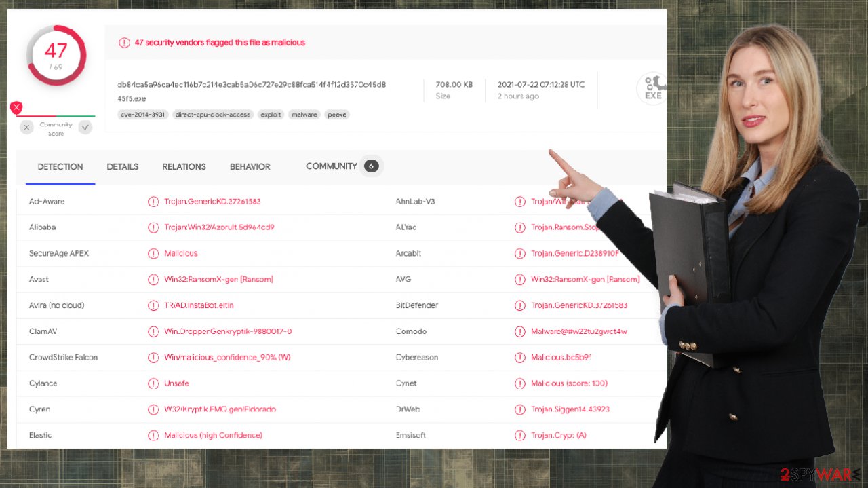Viewport: 868px width, 488px height.
Task: Click the file hash starting with db84ca5a96
Action: coord(252,85)
